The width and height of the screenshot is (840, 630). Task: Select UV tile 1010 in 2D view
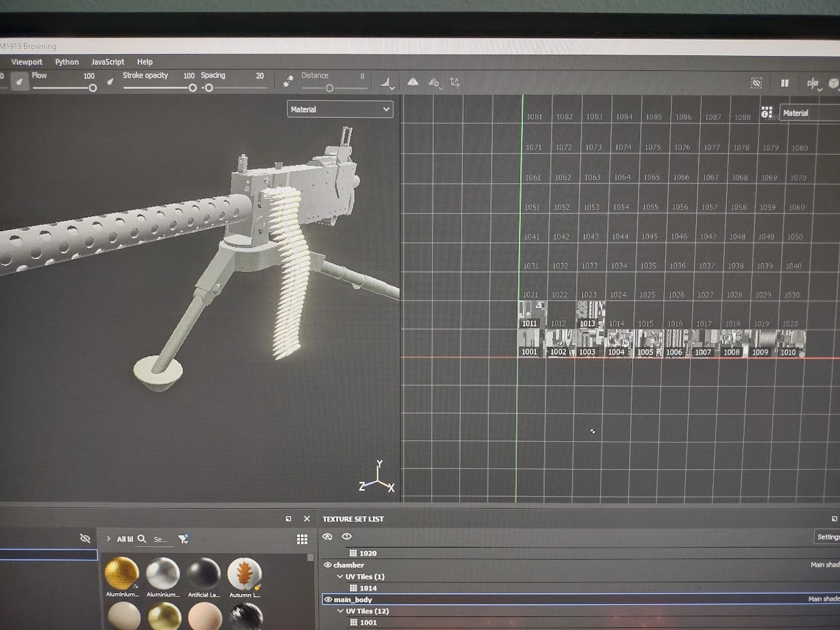(791, 344)
